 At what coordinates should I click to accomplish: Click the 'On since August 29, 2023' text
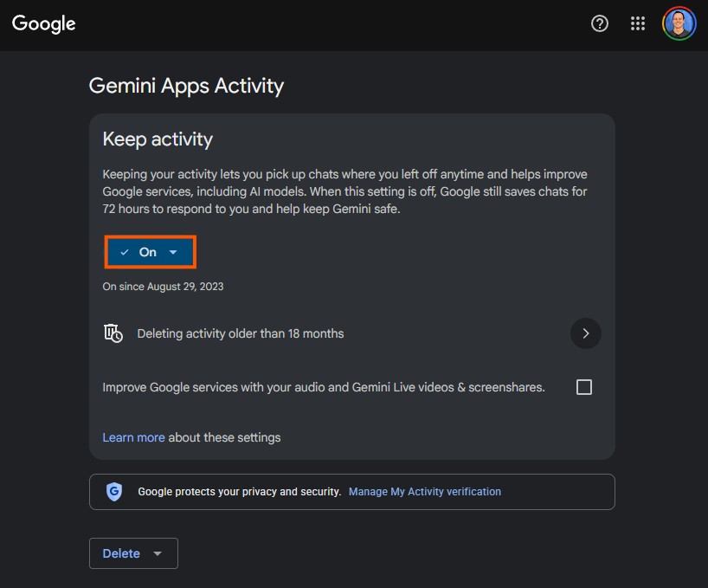pos(163,287)
